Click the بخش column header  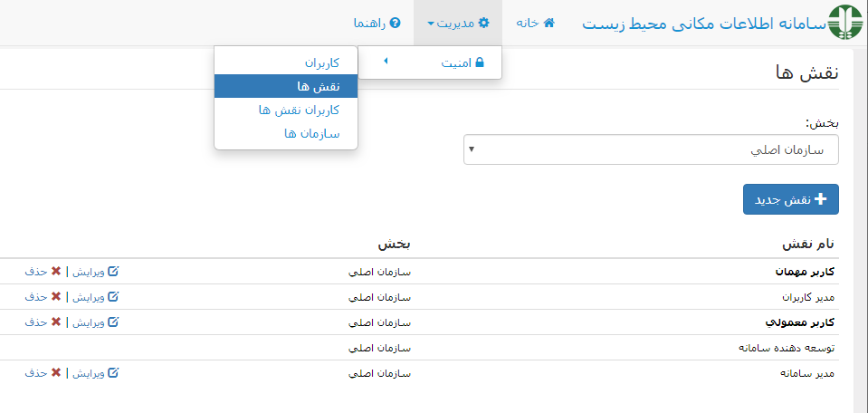click(395, 245)
